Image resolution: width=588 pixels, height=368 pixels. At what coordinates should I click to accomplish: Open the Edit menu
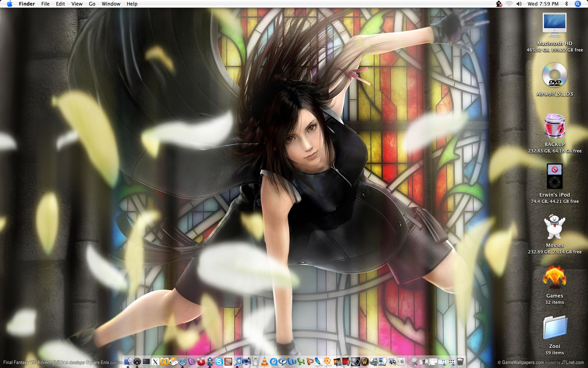(x=60, y=4)
